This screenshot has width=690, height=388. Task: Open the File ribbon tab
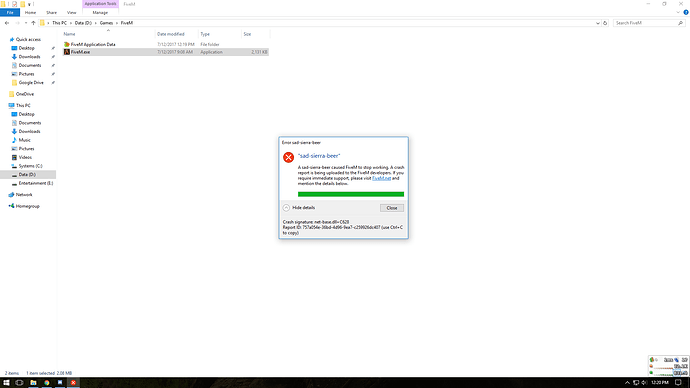pos(10,13)
